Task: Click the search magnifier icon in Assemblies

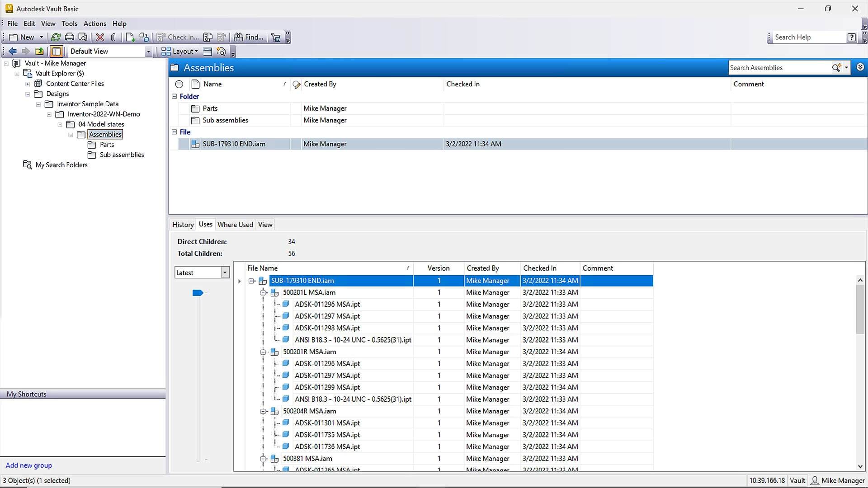Action: coord(836,68)
